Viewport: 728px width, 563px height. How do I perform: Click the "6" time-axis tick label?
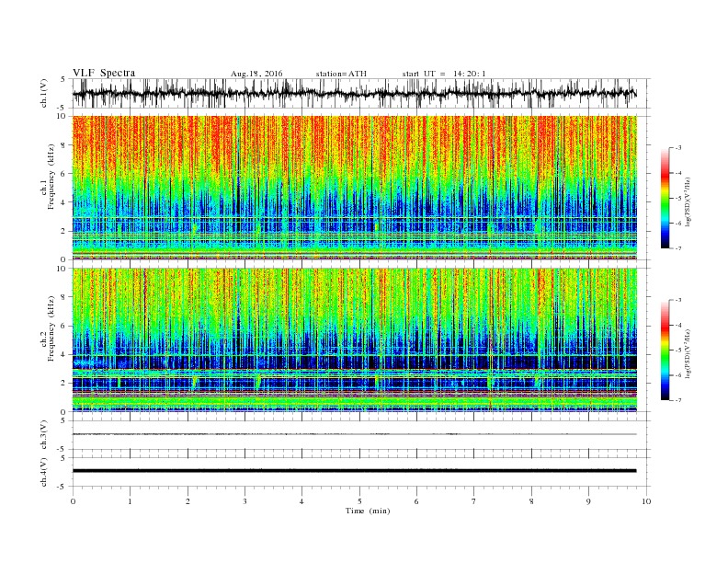tap(417, 501)
